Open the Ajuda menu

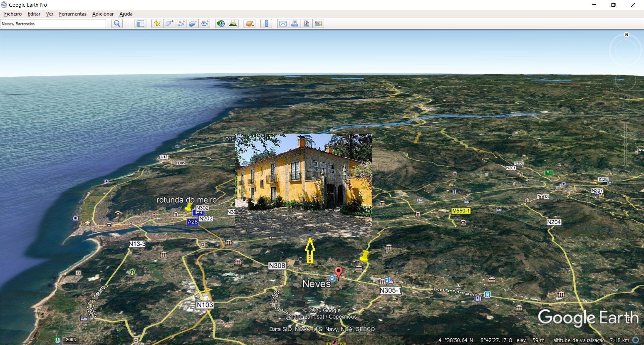coord(126,14)
